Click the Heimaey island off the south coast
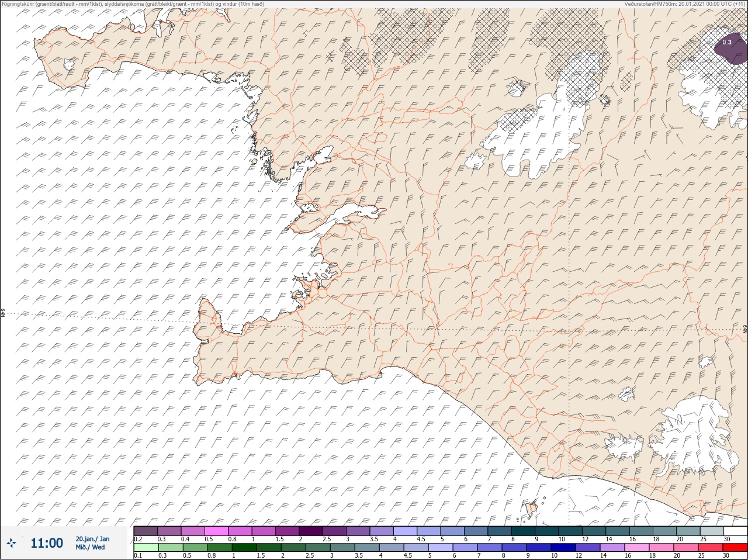Image resolution: width=748 pixels, height=560 pixels. (x=532, y=509)
